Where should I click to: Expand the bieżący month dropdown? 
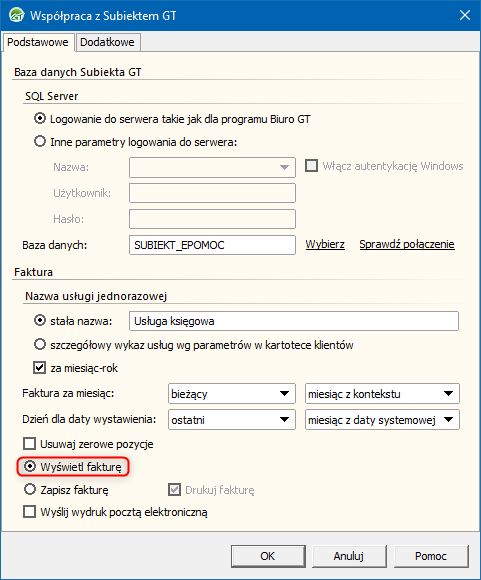click(x=232, y=394)
